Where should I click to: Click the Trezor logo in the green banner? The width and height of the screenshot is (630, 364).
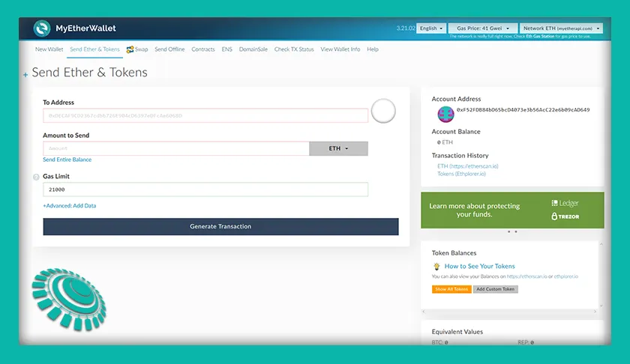[565, 216]
